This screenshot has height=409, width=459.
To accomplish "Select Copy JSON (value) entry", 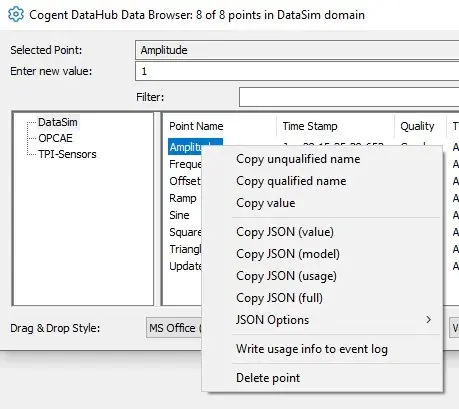I will pos(285,232).
